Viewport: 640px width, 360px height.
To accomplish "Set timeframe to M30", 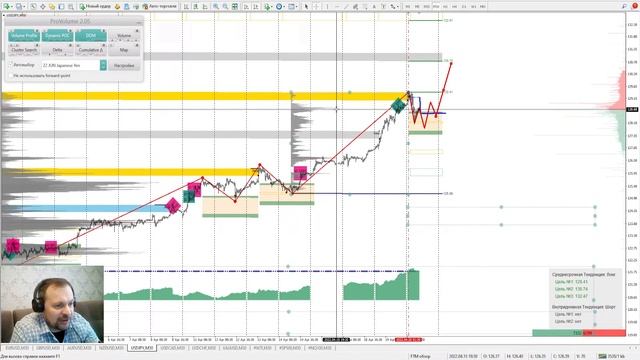I will coord(436,7).
